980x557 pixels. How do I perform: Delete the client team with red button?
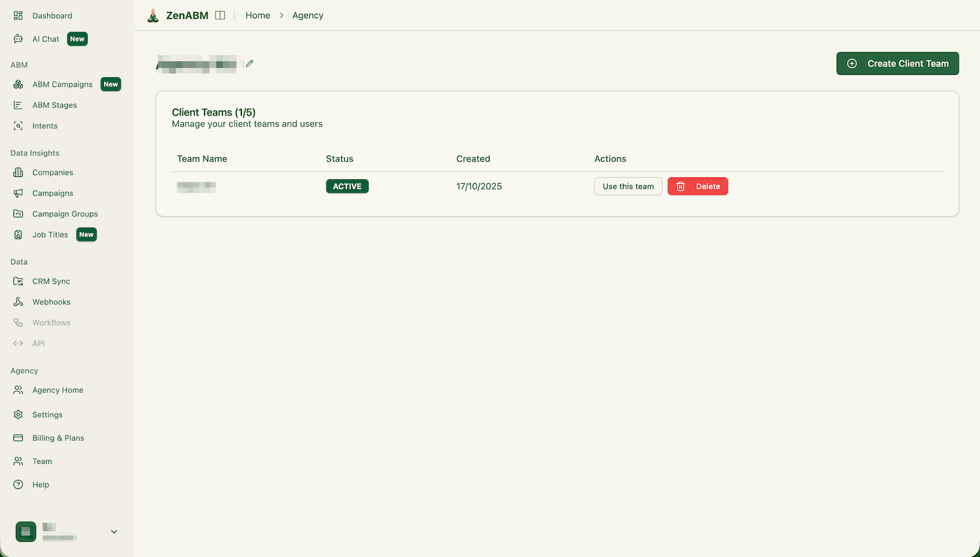(698, 187)
